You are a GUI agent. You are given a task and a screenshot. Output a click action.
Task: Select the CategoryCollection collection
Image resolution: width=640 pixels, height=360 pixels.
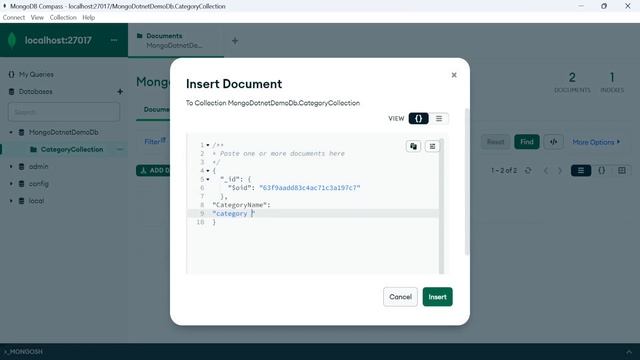(72, 149)
